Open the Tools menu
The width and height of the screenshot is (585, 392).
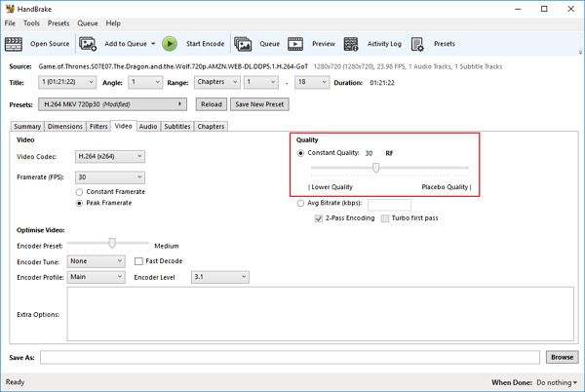click(x=32, y=23)
